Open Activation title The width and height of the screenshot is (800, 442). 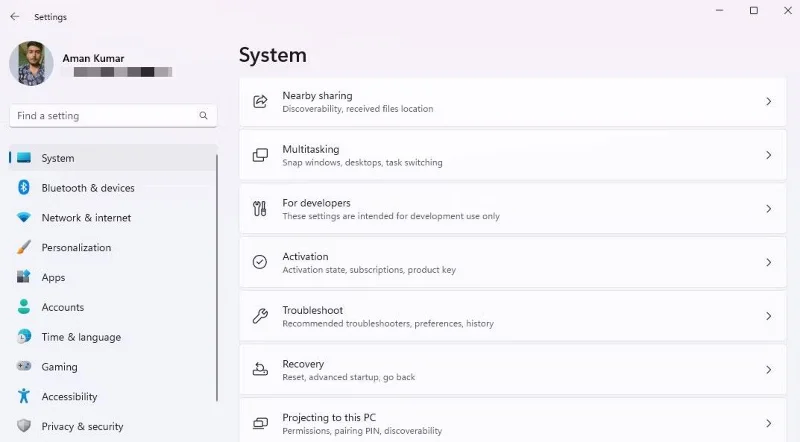pos(305,257)
